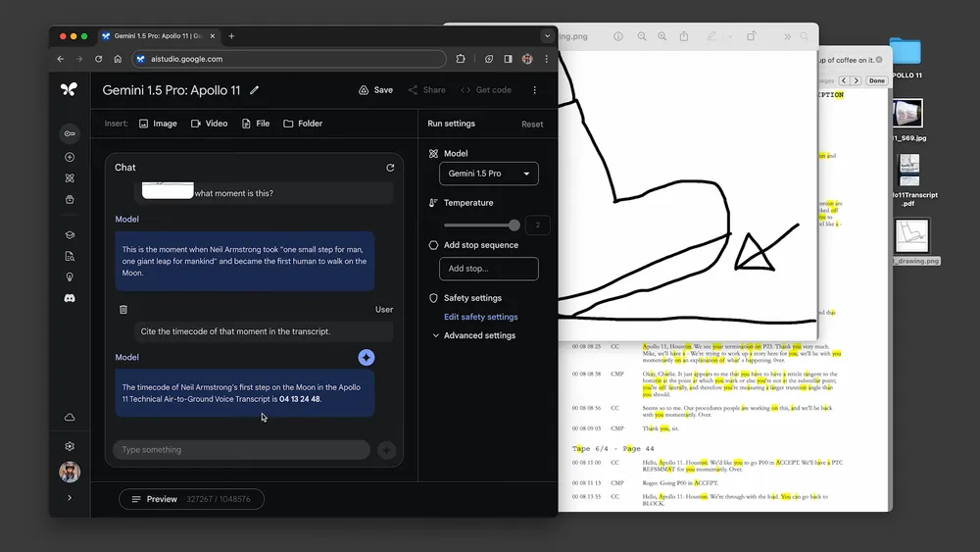The image size is (980, 552).
Task: Open a new browser tab
Action: 231,36
